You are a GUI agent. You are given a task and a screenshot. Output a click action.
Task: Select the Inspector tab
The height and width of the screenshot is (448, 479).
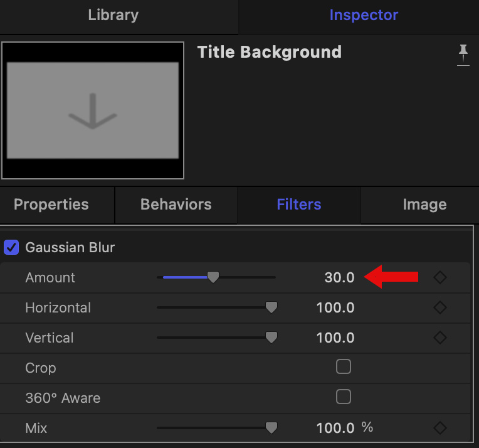(x=364, y=15)
